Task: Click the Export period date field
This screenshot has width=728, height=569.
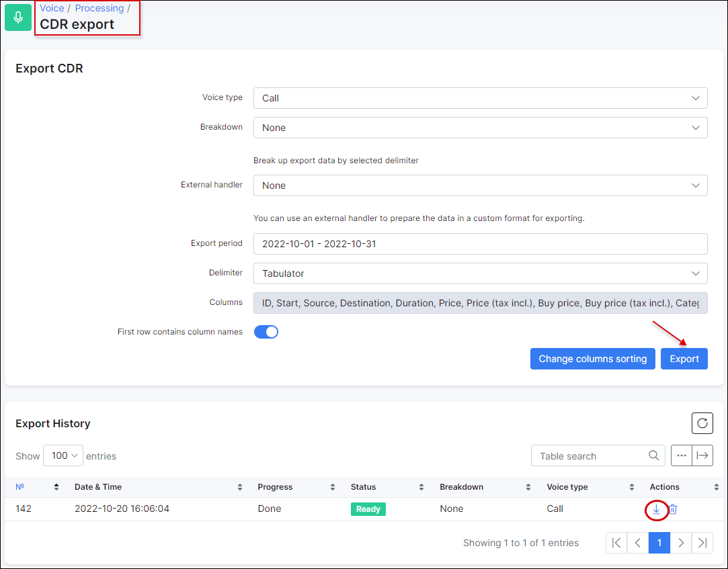Action: [481, 244]
